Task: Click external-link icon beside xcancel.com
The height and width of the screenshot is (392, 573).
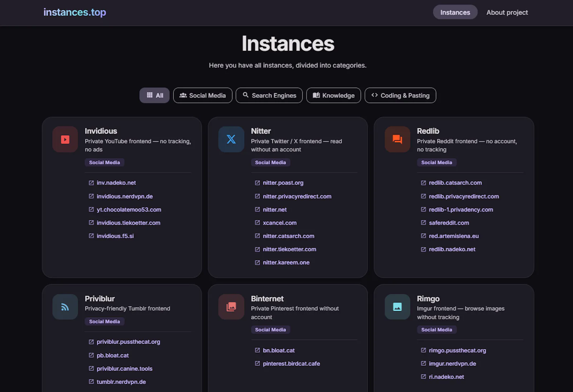Action: tap(257, 223)
